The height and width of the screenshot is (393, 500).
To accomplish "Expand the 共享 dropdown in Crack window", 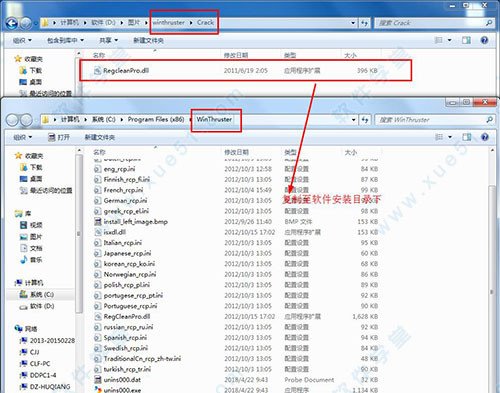I will coord(109,40).
